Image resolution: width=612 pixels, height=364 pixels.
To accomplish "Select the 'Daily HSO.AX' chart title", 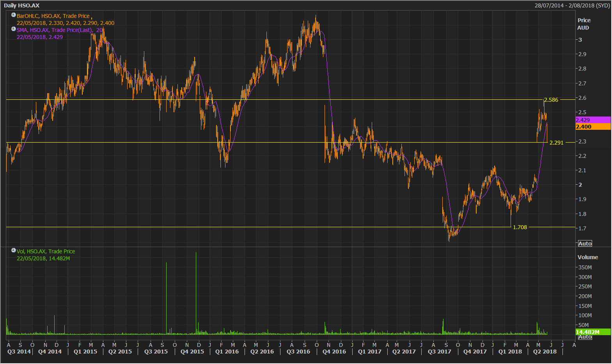I will (x=21, y=5).
